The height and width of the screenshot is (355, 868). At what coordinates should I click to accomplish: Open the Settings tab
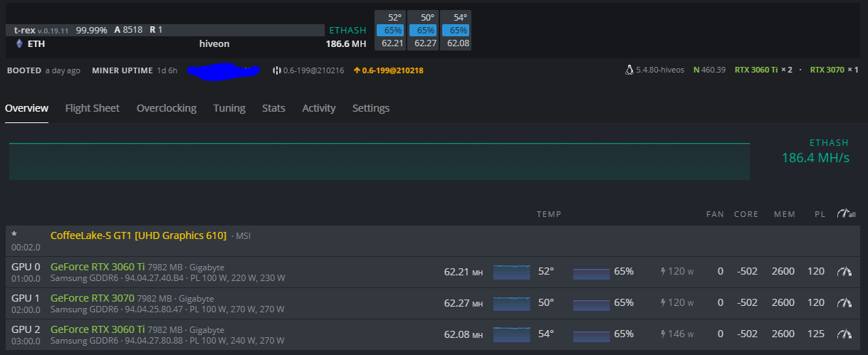[x=371, y=108]
